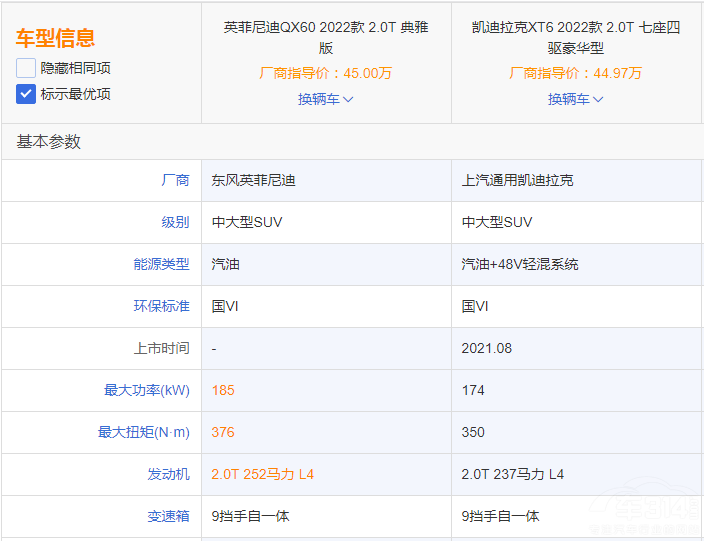Click the 174 power value

click(473, 390)
